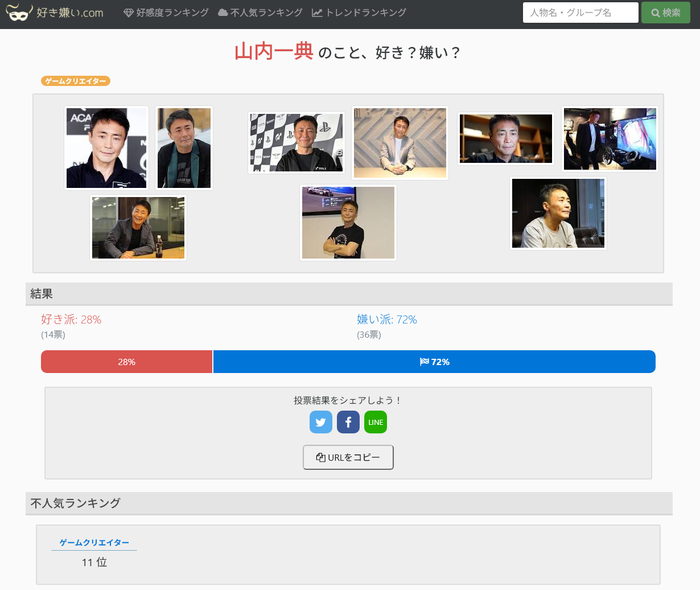Open トレンドランキング in the navbar

(359, 13)
